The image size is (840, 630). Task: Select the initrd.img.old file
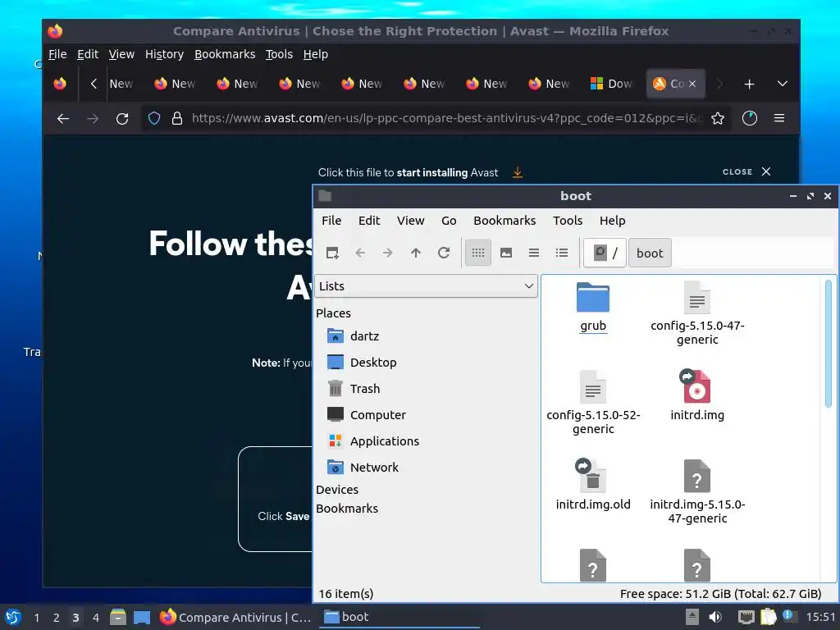click(593, 485)
